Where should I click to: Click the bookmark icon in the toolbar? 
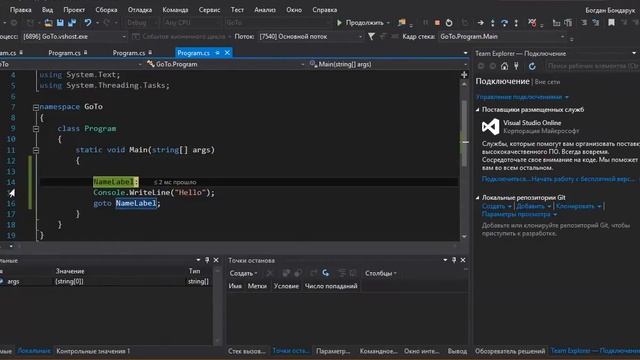tap(611, 23)
